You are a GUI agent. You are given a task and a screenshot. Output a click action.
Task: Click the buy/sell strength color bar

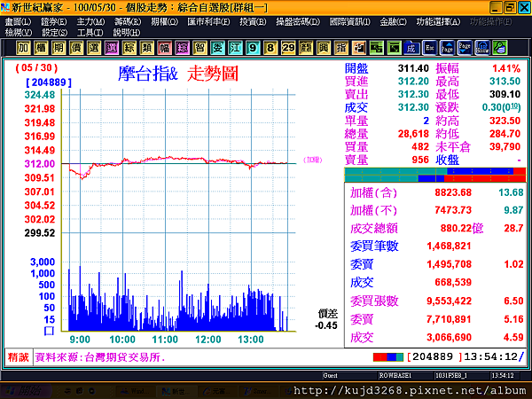tap(435, 175)
